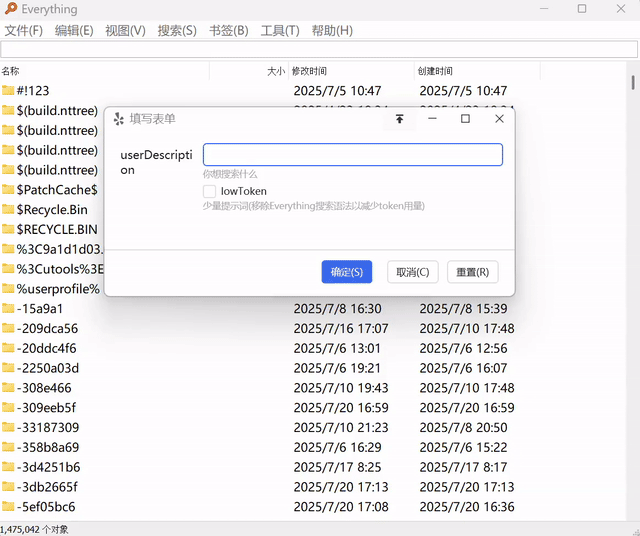
Task: Click the -309eeb5f folder icon
Action: point(8,407)
